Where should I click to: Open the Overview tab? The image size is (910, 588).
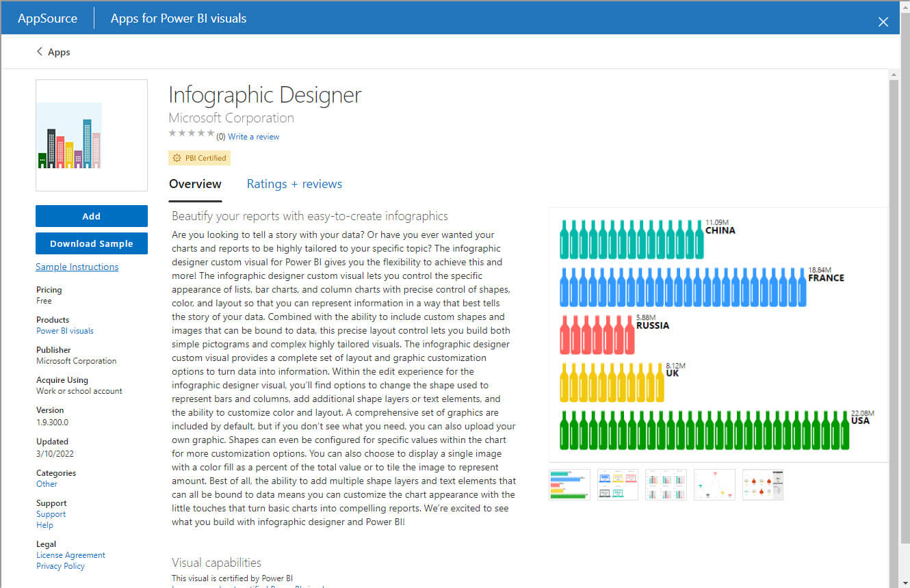click(195, 184)
